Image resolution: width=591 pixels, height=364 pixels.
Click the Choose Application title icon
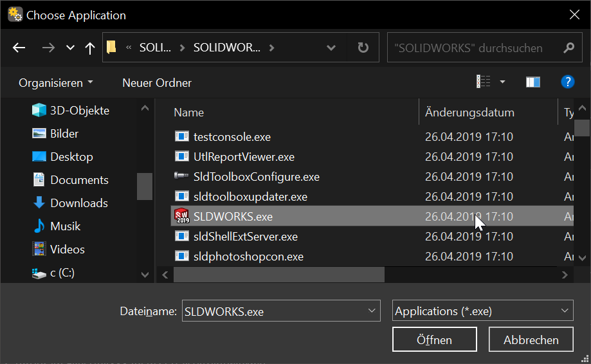pos(15,15)
